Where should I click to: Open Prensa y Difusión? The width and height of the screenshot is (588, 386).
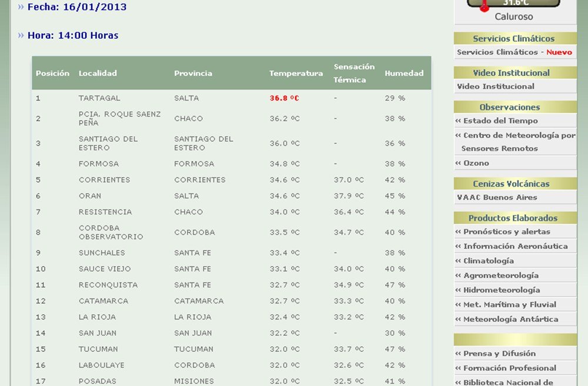[499, 354]
